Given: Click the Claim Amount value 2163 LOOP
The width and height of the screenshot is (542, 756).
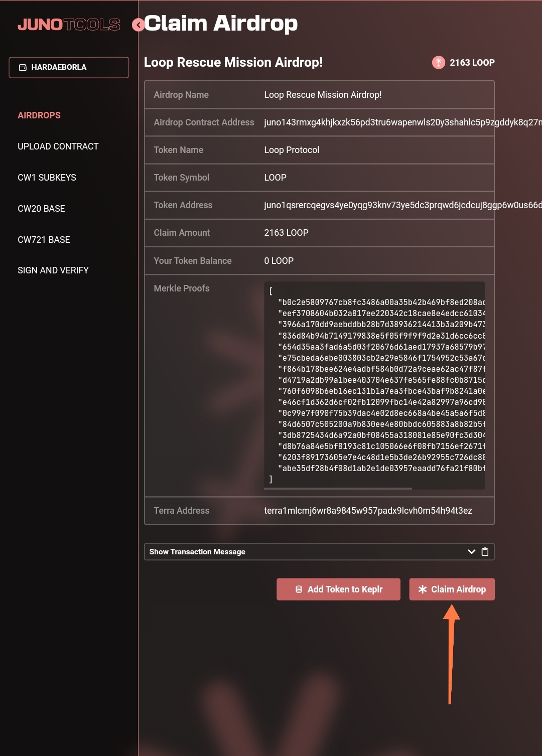Looking at the screenshot, I should [286, 233].
